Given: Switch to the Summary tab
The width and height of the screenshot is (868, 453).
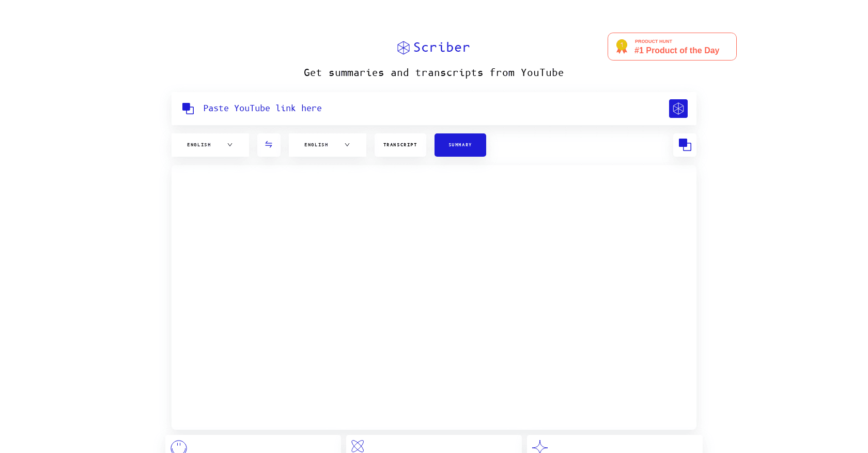Looking at the screenshot, I should (460, 145).
